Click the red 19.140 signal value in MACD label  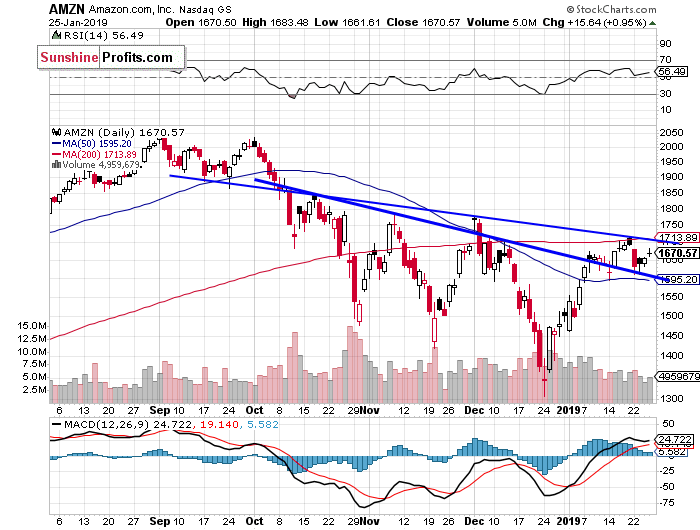click(x=219, y=424)
